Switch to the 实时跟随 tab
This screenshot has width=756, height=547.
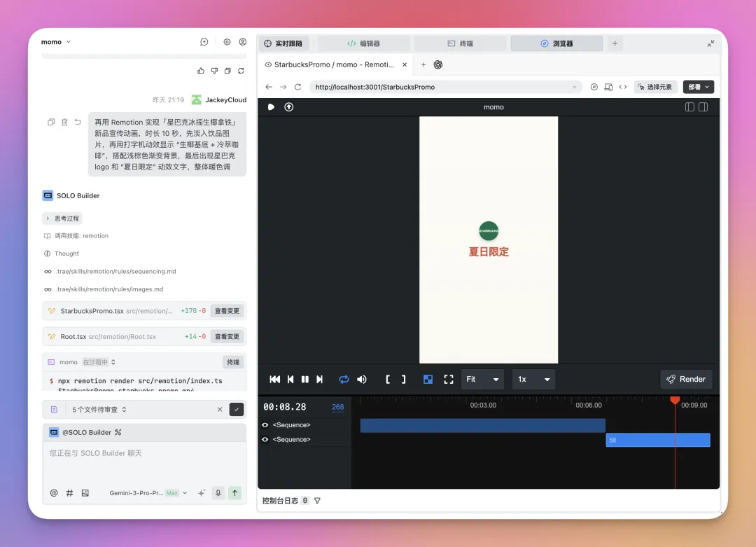coord(283,43)
